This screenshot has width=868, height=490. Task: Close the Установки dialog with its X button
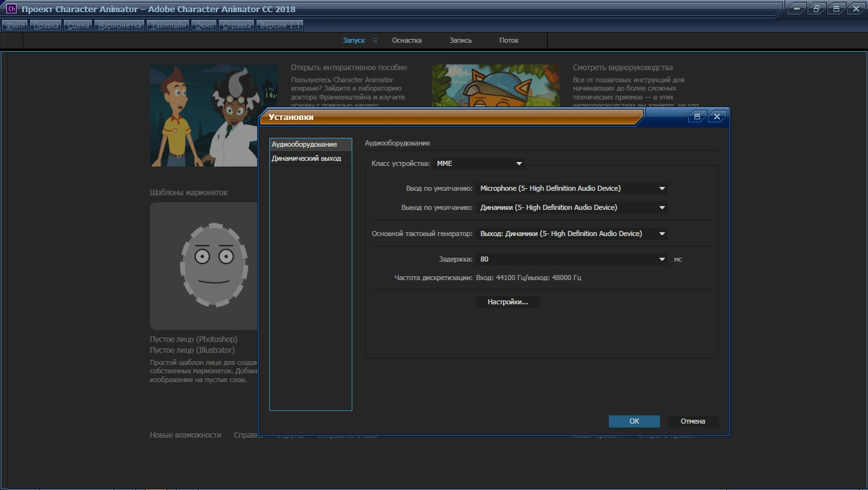pos(717,117)
